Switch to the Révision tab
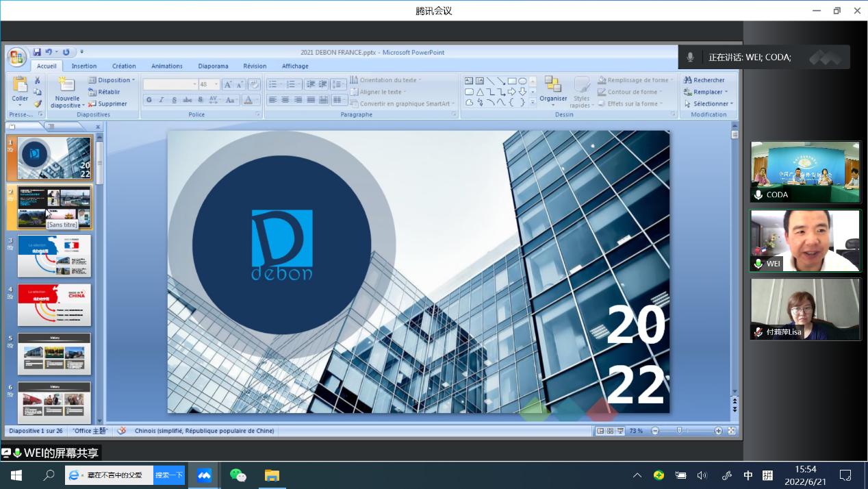 pyautogui.click(x=255, y=66)
